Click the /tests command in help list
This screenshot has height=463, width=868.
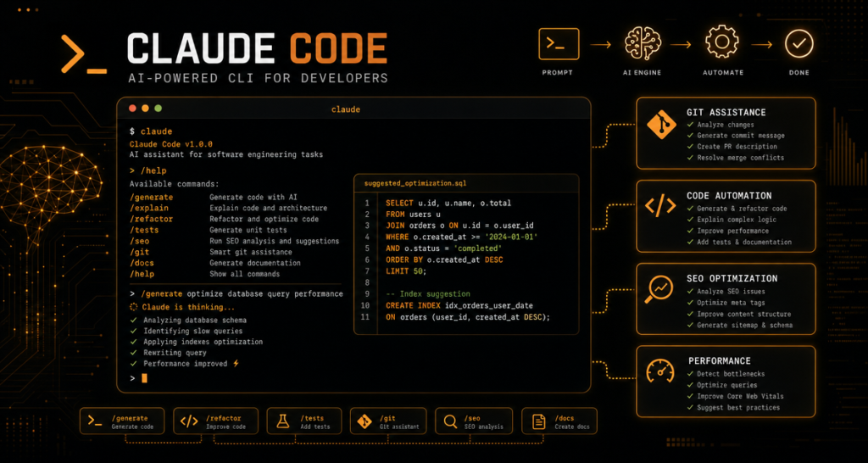[x=144, y=230]
